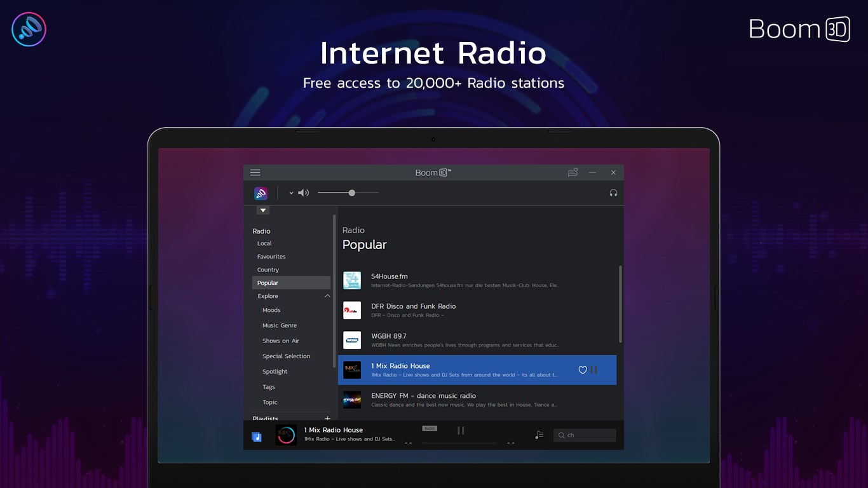The height and width of the screenshot is (488, 868).
Task: Click the playback progress bar
Action: 460,443
